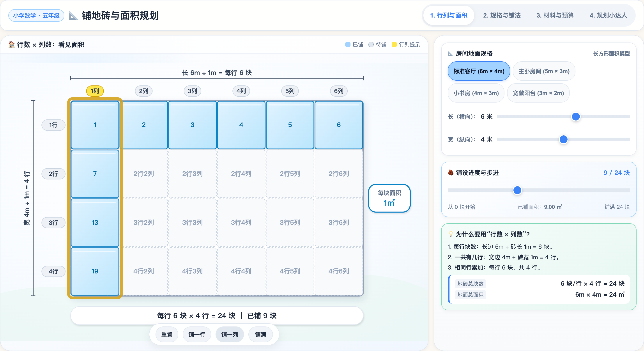This screenshot has width=644, height=351.
Task: Click laid tile number 3
Action: pyautogui.click(x=193, y=125)
